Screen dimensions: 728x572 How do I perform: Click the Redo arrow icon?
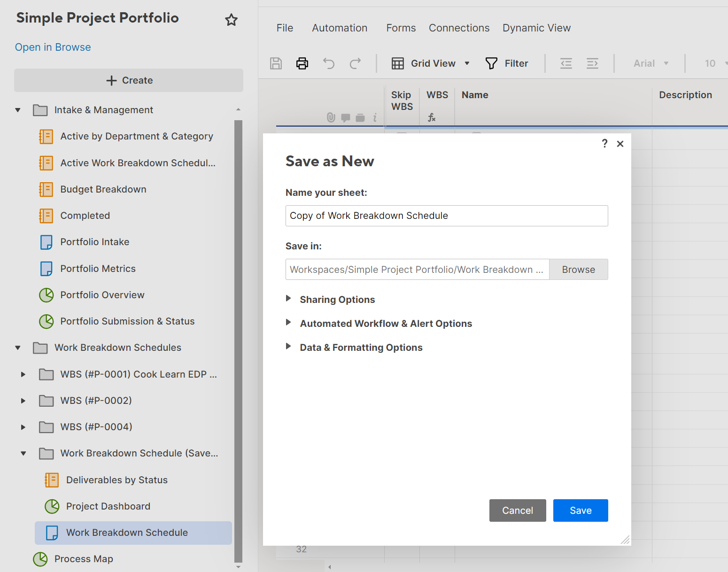pos(356,63)
